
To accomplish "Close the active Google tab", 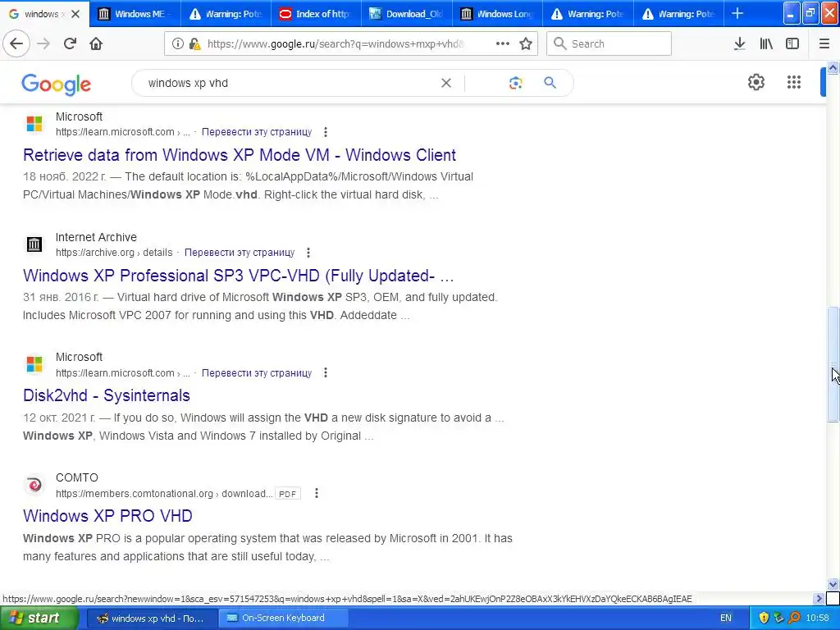I will tap(75, 14).
